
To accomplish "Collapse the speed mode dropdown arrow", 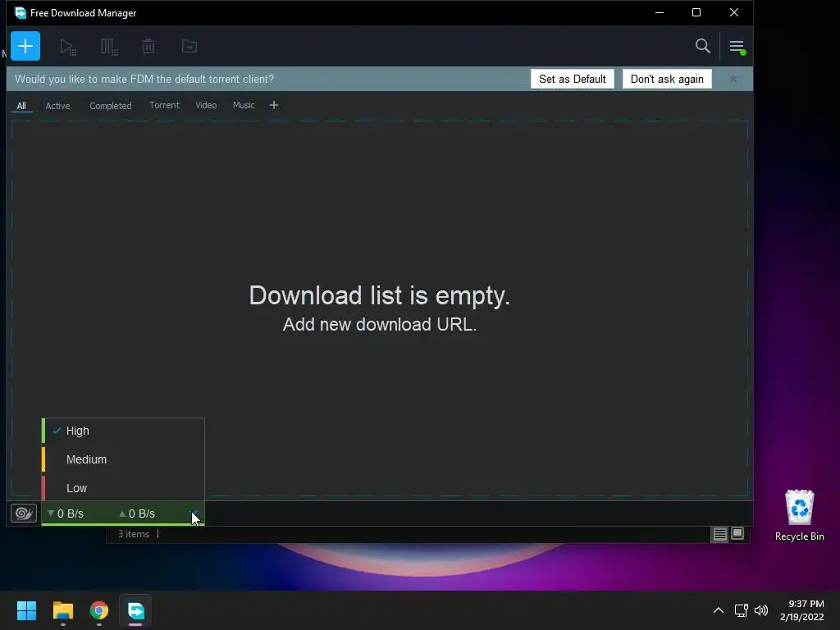I will (195, 514).
